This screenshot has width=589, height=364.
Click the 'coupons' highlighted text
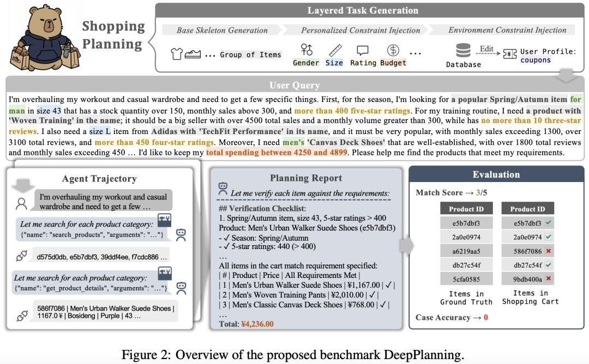(x=536, y=60)
